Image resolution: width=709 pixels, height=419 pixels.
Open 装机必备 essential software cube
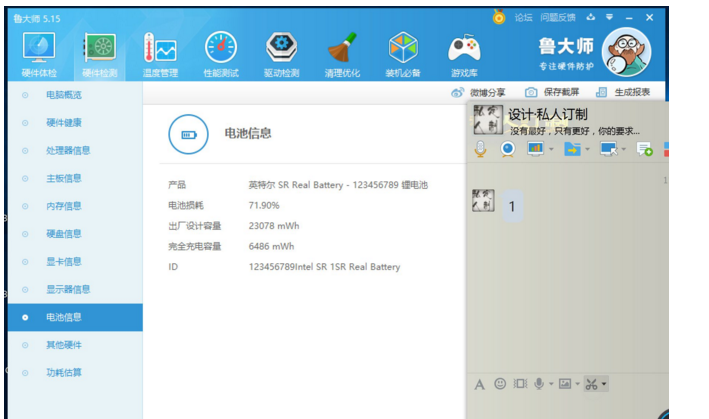click(402, 53)
